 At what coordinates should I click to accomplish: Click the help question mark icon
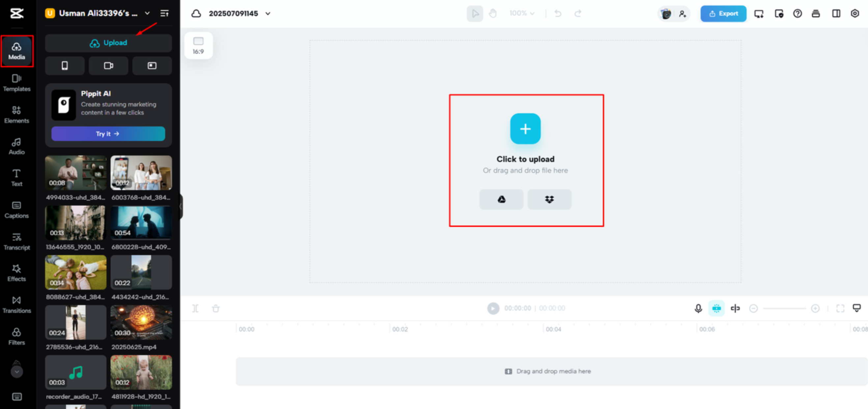(x=797, y=14)
